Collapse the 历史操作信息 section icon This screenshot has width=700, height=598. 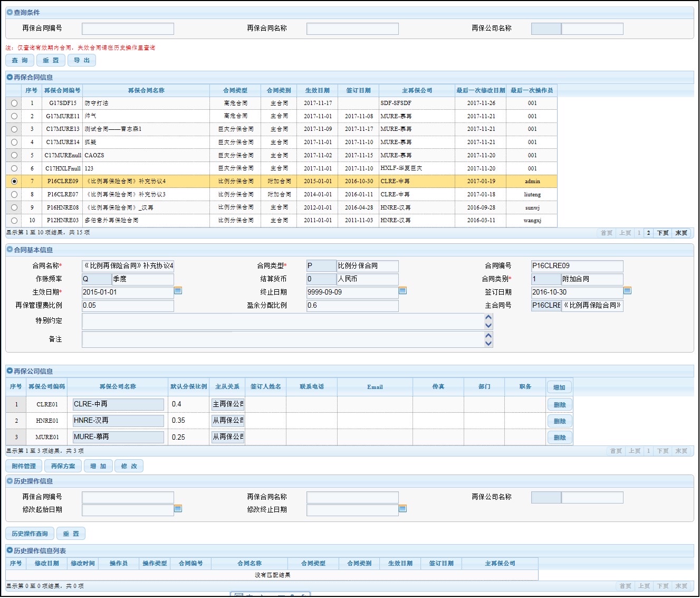tap(9, 481)
